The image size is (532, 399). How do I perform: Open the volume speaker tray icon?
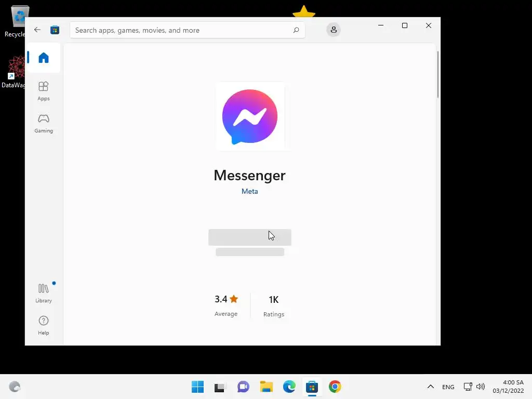tap(481, 387)
